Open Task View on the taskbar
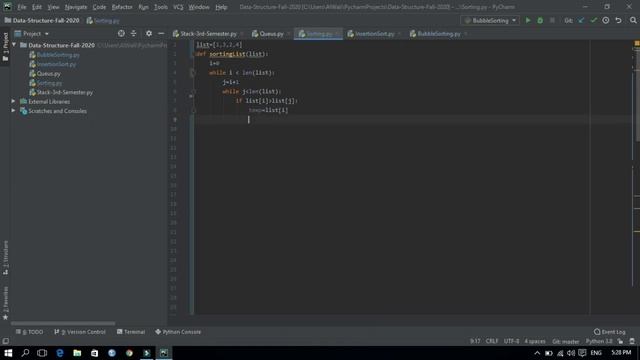Image resolution: width=640 pixels, height=360 pixels. pos(42,353)
